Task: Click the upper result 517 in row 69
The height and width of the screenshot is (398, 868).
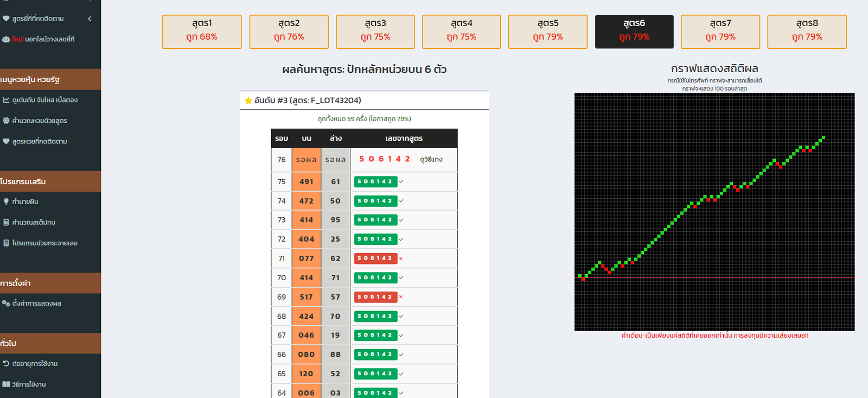Action: point(307,297)
